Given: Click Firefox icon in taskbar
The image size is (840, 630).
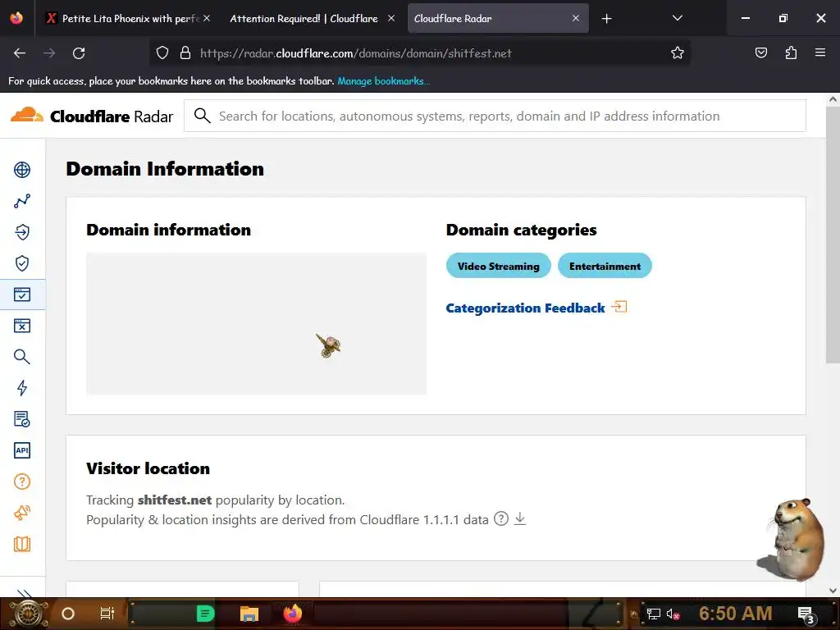Looking at the screenshot, I should [293, 614].
